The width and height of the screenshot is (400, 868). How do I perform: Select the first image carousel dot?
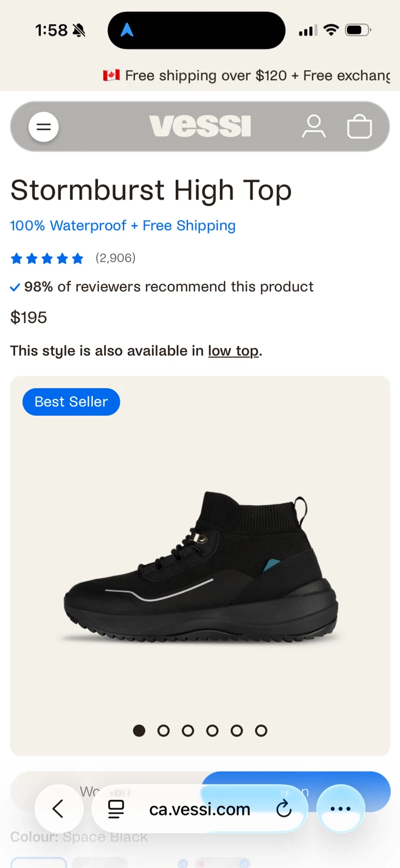(139, 731)
